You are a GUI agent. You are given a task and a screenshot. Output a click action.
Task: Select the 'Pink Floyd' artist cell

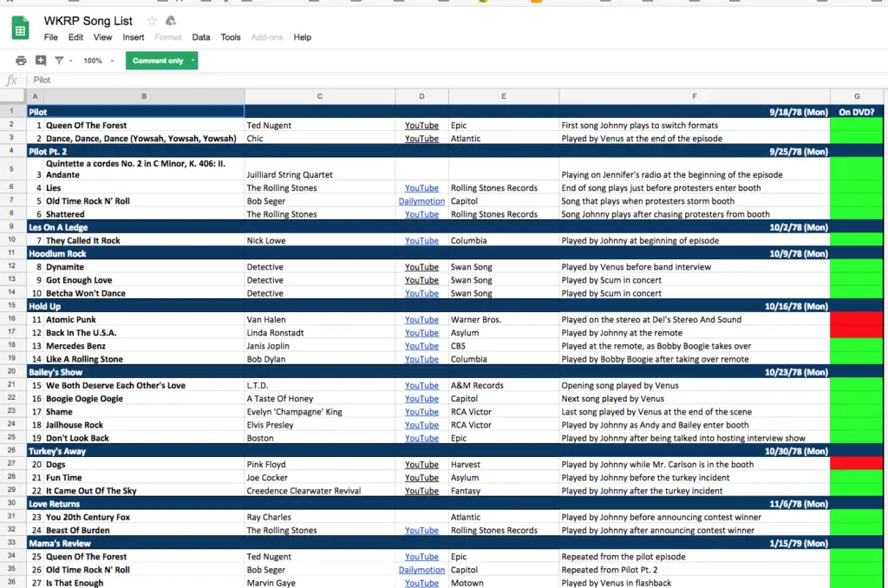pyautogui.click(x=320, y=464)
